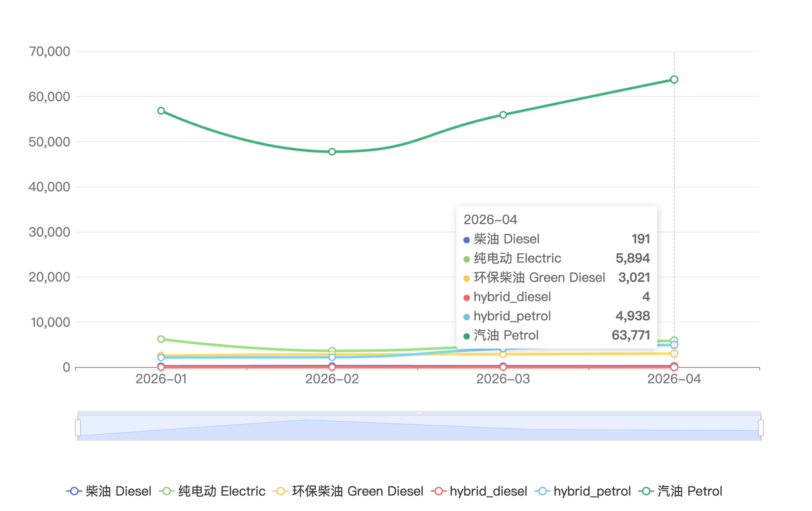Screen dimensions: 812x511
Task: Click the left zoom slider handle
Action: pos(78,428)
